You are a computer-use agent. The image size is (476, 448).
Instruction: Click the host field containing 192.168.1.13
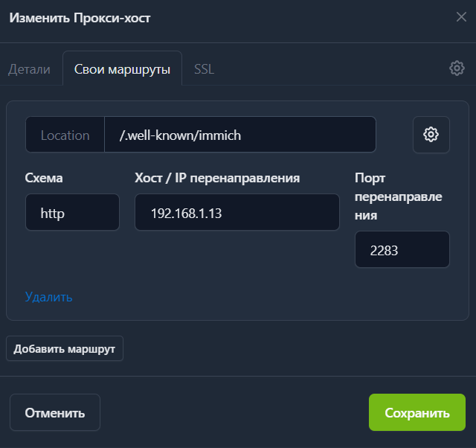237,213
